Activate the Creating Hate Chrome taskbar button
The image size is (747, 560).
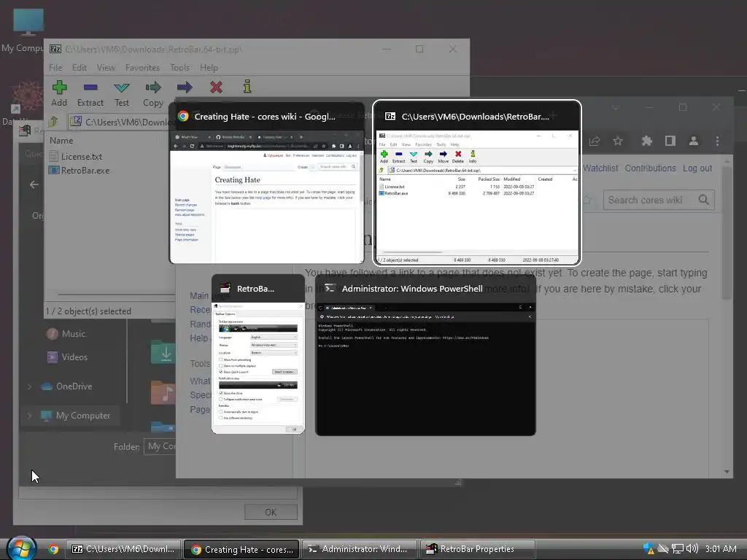(241, 549)
